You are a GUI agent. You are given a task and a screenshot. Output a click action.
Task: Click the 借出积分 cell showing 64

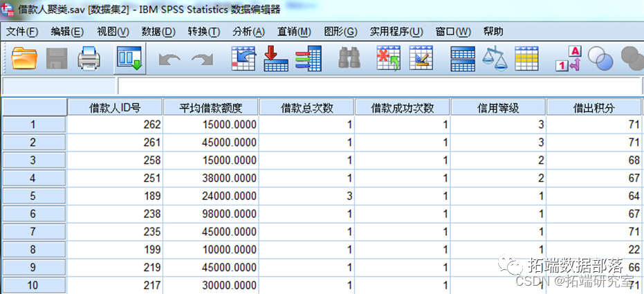coord(594,196)
